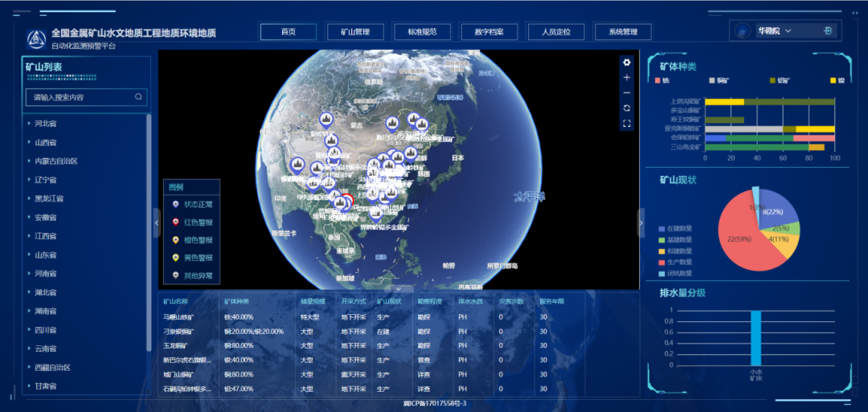Expand the 辽宁省 tree node
This screenshot has height=412, width=868.
coord(29,180)
